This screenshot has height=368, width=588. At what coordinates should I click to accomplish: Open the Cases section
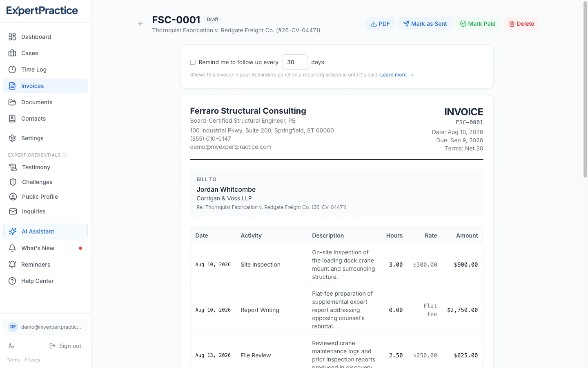(45, 53)
